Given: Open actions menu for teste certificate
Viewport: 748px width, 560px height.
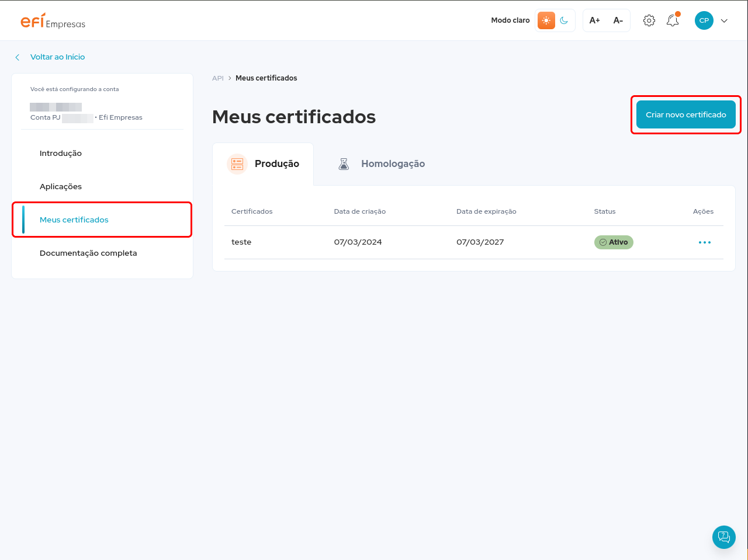Looking at the screenshot, I should [x=705, y=242].
